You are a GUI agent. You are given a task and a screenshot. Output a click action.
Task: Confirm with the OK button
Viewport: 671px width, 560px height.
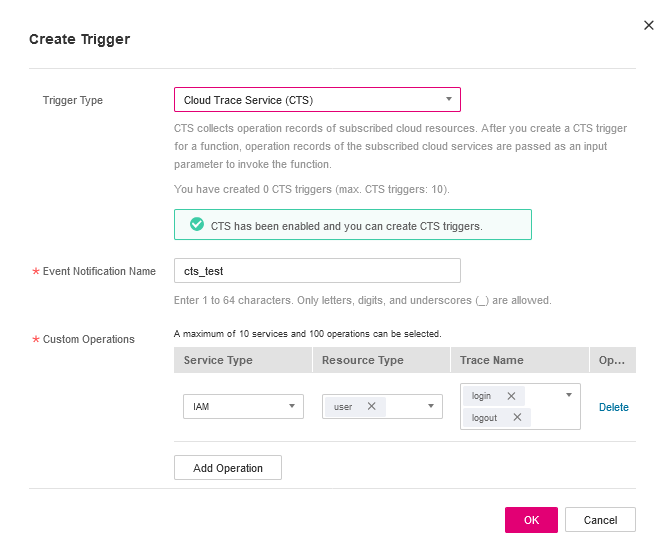[531, 520]
